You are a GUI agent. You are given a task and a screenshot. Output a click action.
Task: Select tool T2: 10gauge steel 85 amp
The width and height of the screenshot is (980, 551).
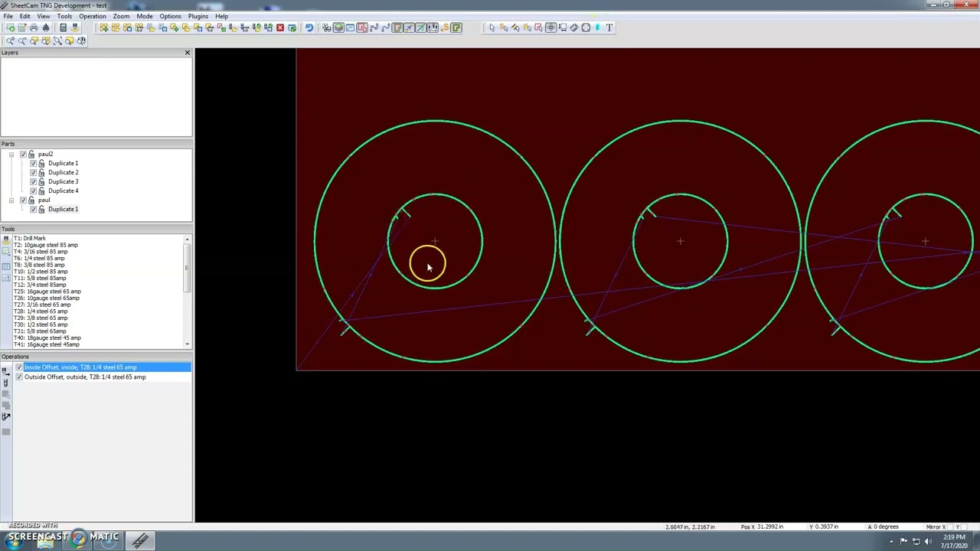(46, 245)
